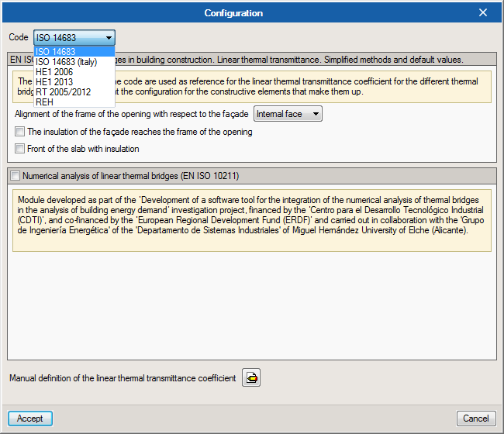Screen dimensions: 504x434
Task: Click the Alignment of the frame label
Action: 132,114
